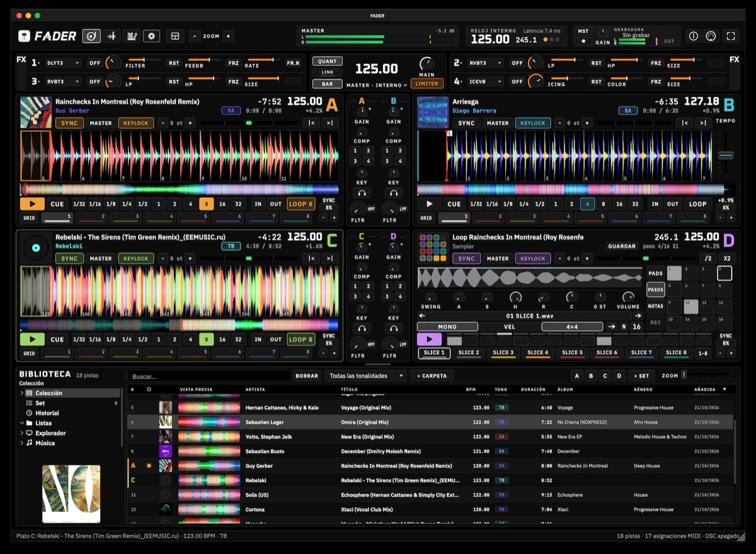Open the Todas las tonalidades dropdown
Image resolution: width=756 pixels, height=554 pixels.
point(366,376)
